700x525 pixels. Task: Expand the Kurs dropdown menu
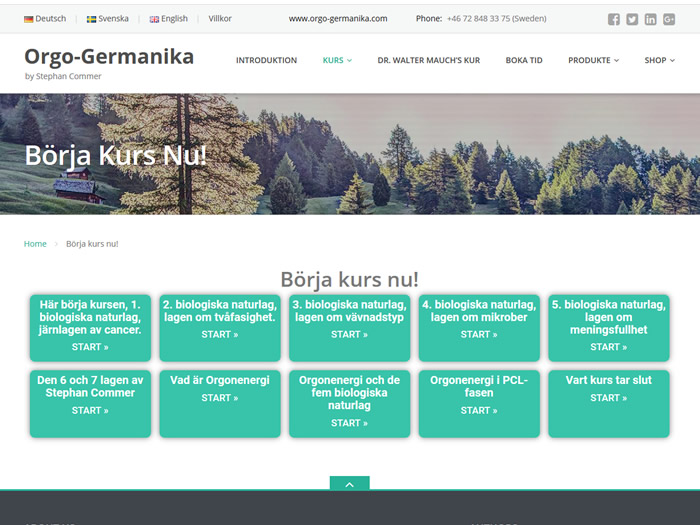(337, 60)
